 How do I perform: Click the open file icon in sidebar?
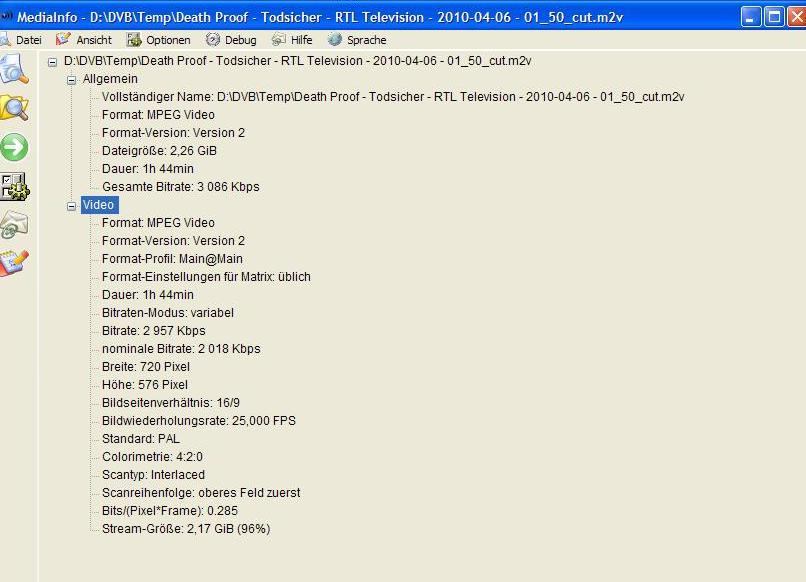click(14, 69)
